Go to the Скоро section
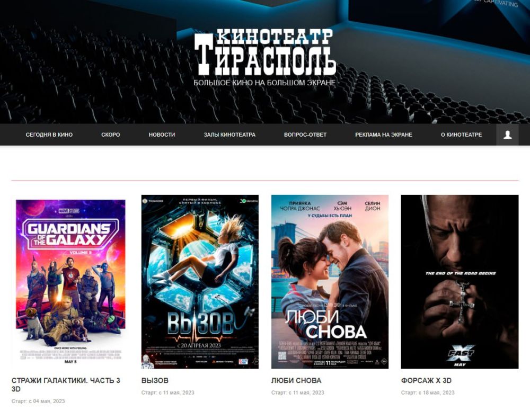 click(111, 135)
